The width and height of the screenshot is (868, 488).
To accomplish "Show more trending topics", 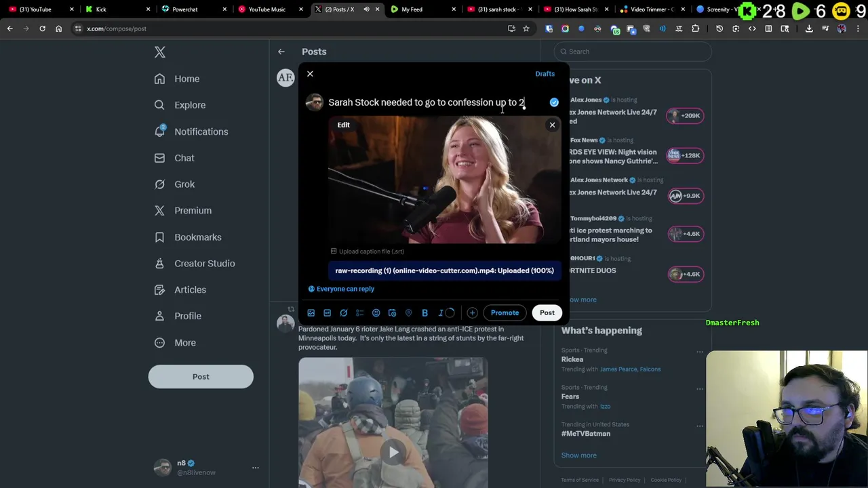I will point(579,455).
